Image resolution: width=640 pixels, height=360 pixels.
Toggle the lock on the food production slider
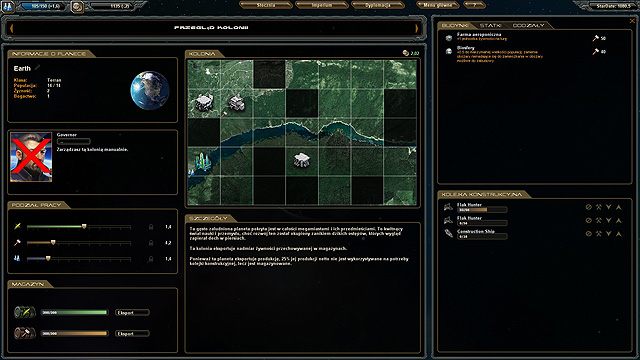point(151,227)
